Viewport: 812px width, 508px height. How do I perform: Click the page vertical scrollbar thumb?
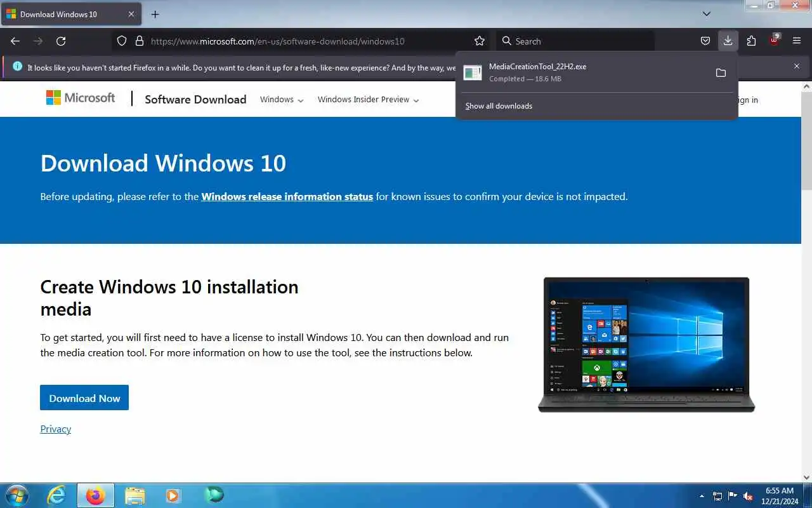806,140
